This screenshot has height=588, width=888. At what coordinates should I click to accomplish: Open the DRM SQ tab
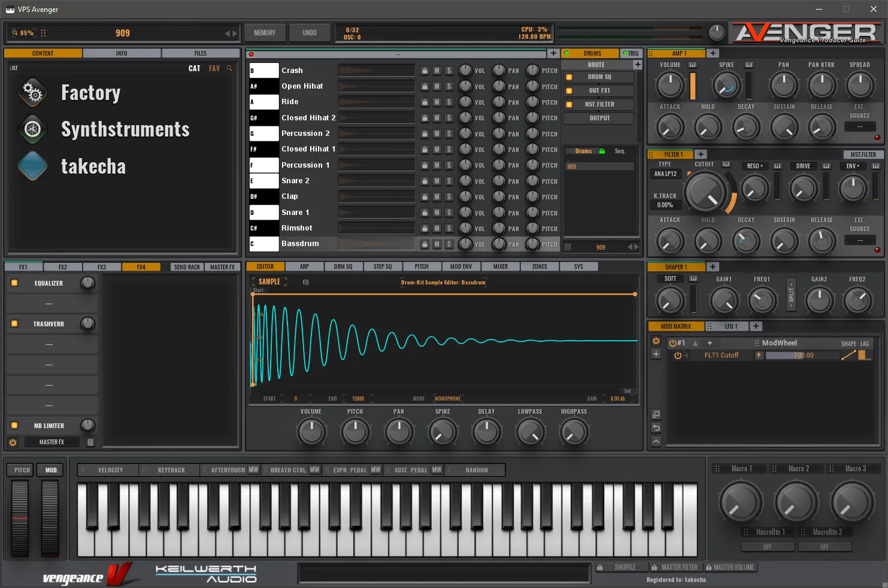click(x=343, y=267)
